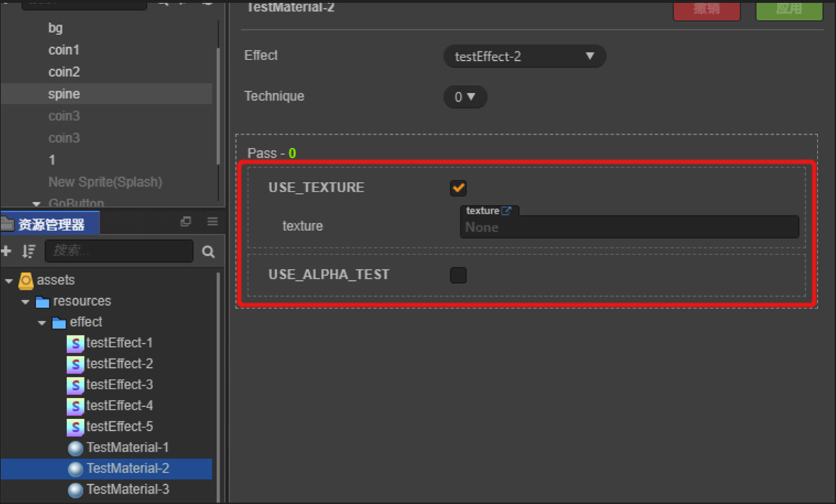The width and height of the screenshot is (836, 504).
Task: Click the asset search magnifier icon
Action: pos(209,252)
